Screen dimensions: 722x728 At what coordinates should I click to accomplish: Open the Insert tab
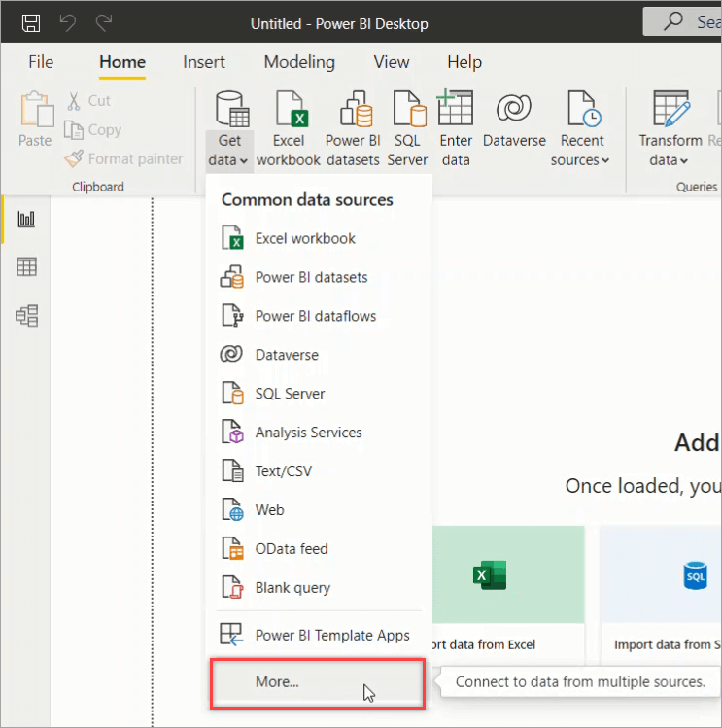point(204,62)
